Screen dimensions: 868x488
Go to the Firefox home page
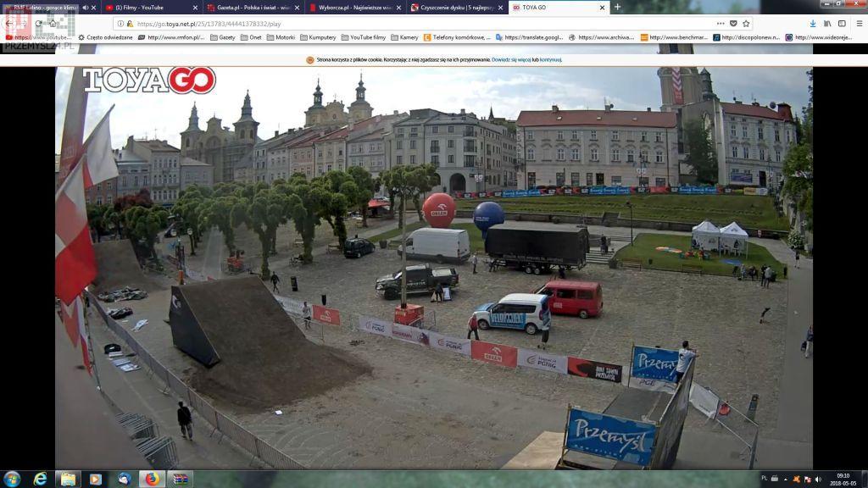[53, 24]
